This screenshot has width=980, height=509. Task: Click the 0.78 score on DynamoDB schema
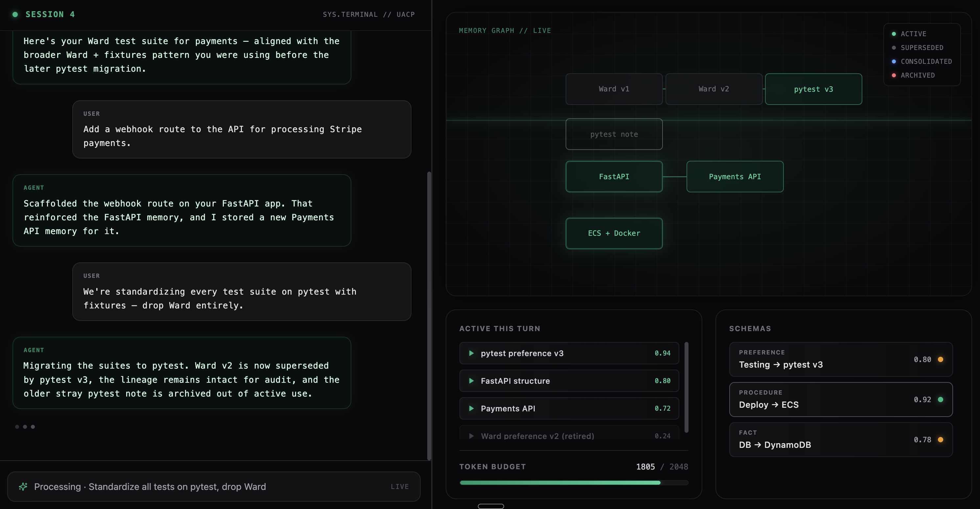coord(922,440)
